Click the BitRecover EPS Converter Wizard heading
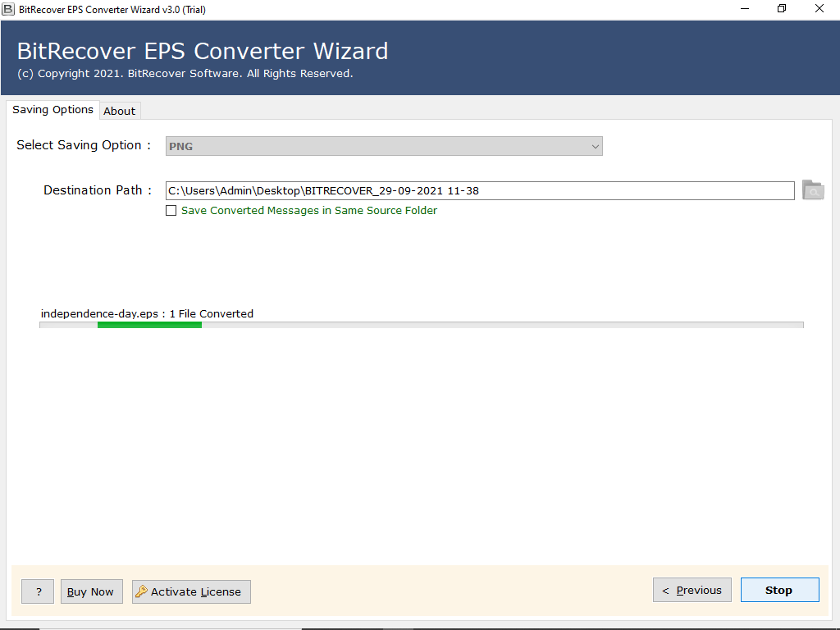Image resolution: width=840 pixels, height=630 pixels. coord(203,51)
